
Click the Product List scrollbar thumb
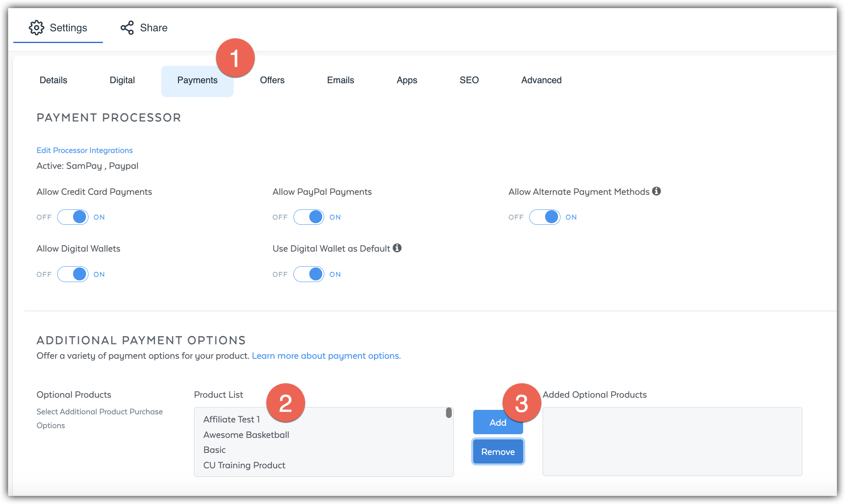click(448, 413)
